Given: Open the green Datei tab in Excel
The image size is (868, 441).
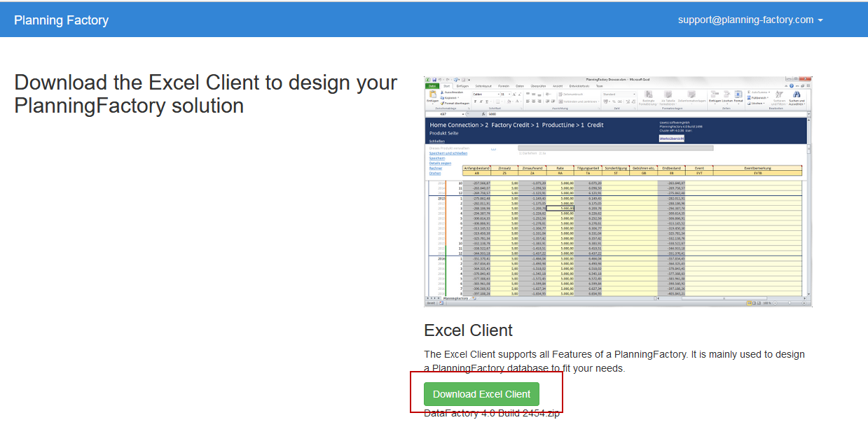Looking at the screenshot, I should [432, 85].
